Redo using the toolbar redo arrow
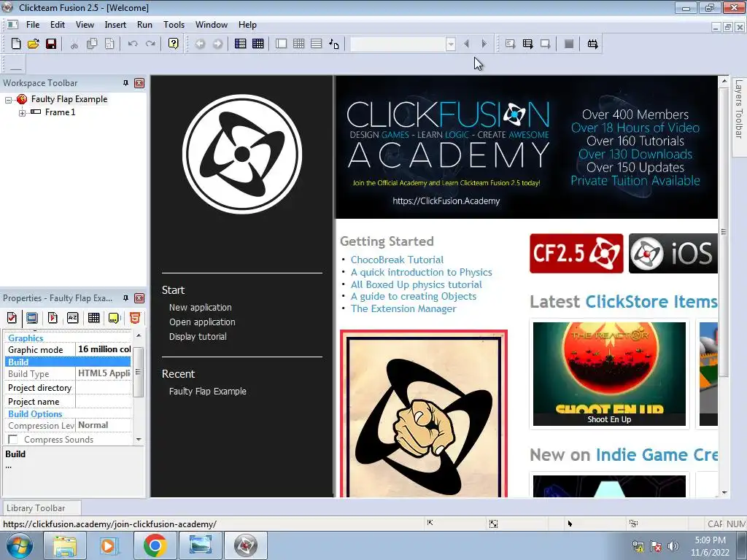This screenshot has width=747, height=560. pos(150,44)
